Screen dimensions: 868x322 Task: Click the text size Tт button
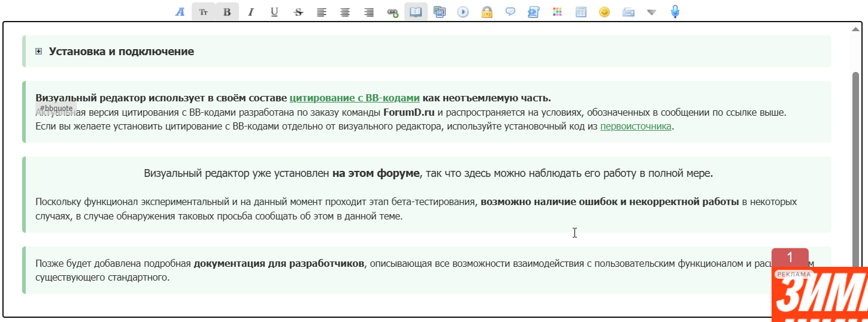tap(204, 12)
